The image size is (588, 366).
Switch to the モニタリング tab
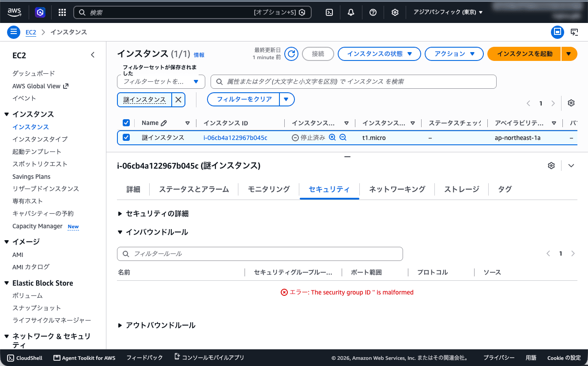(x=269, y=189)
